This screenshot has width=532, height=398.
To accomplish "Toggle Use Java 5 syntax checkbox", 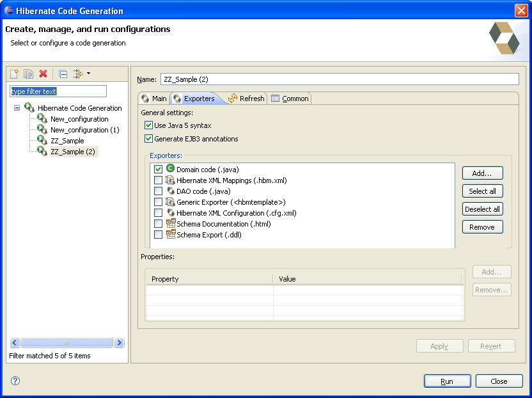I will (x=148, y=125).
